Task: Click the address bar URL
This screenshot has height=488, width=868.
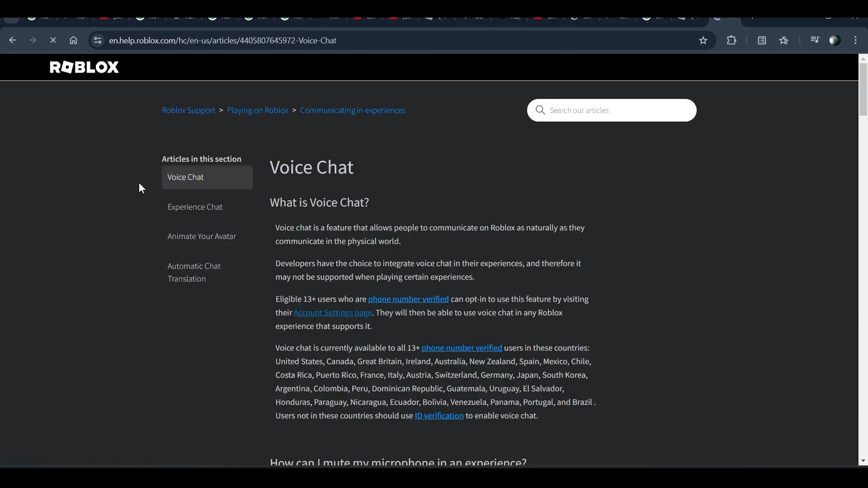Action: click(223, 40)
